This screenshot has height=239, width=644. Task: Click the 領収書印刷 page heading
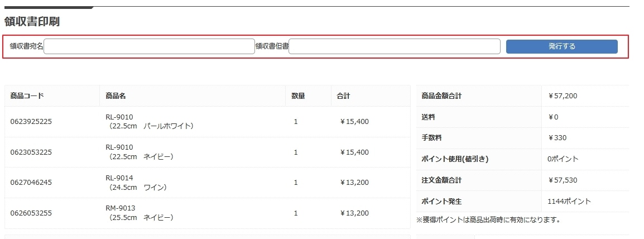(x=32, y=22)
